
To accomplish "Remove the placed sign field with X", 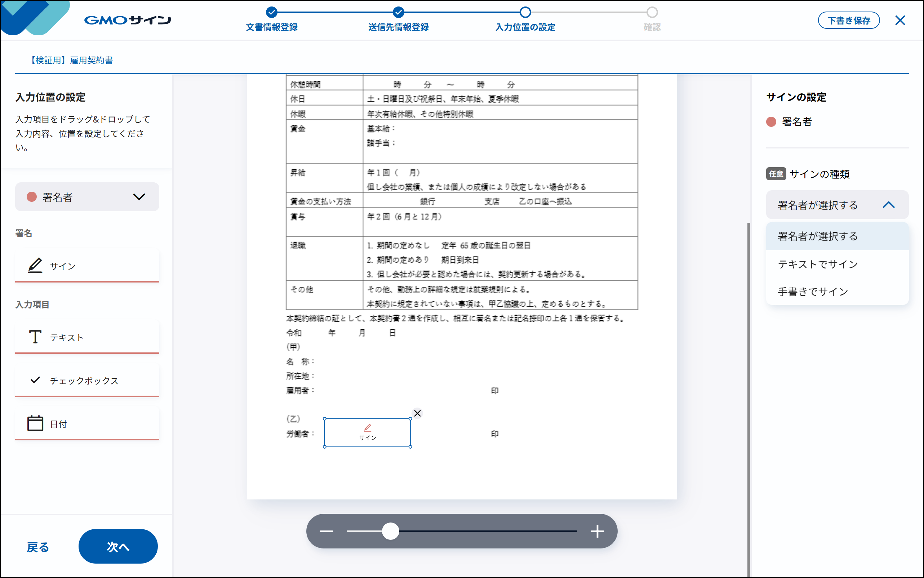I will click(417, 413).
